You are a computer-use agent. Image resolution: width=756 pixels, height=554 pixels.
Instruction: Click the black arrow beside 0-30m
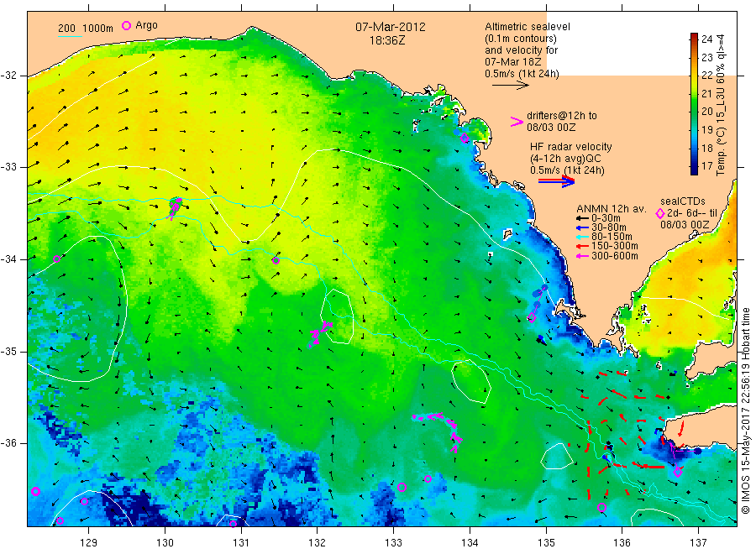point(582,218)
